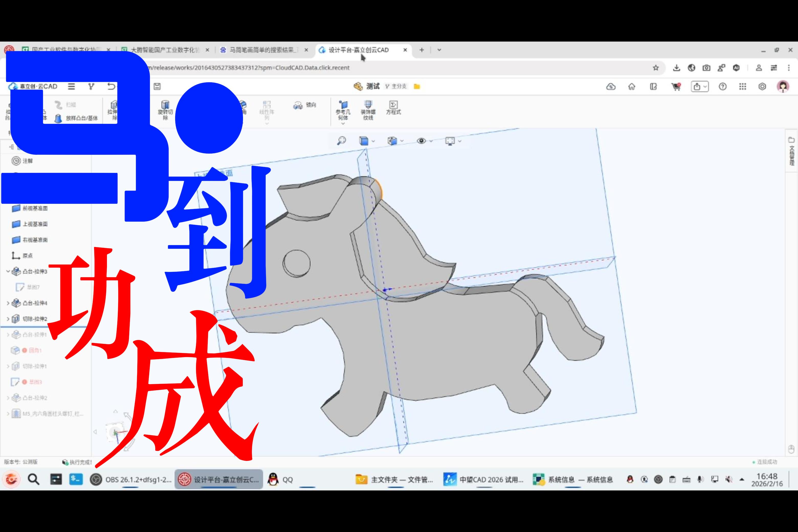Click the cloud sync icon in header
The height and width of the screenshot is (532, 798).
tap(611, 86)
